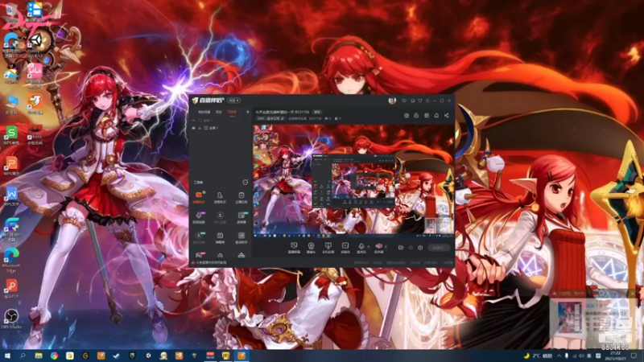Select the 全屏1 source row
Viewport: 644px width, 362px height.
(x=220, y=128)
